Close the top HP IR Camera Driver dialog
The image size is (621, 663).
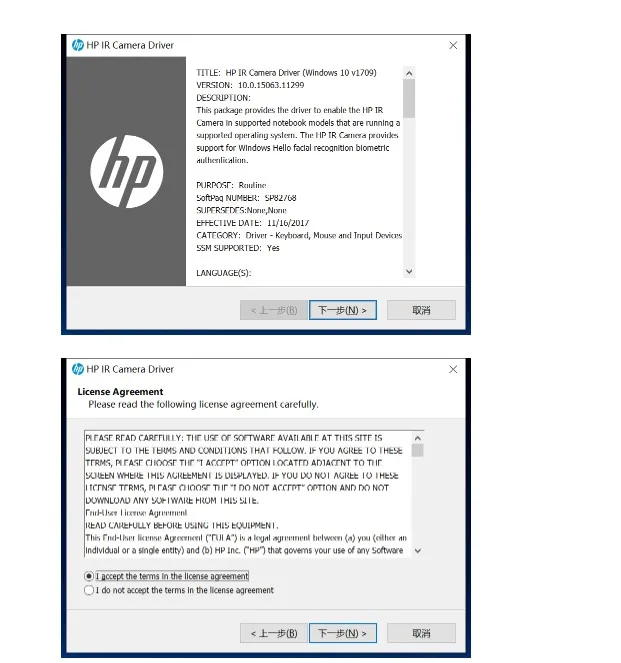pos(453,45)
